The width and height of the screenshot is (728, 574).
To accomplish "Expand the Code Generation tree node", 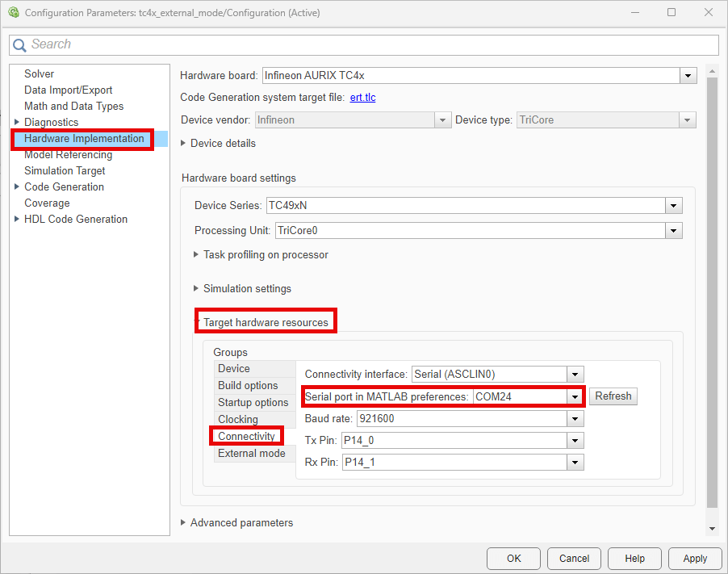I will click(x=17, y=187).
